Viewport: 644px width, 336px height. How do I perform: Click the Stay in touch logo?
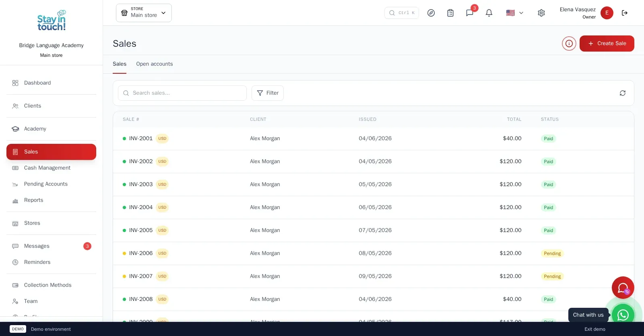click(x=52, y=21)
